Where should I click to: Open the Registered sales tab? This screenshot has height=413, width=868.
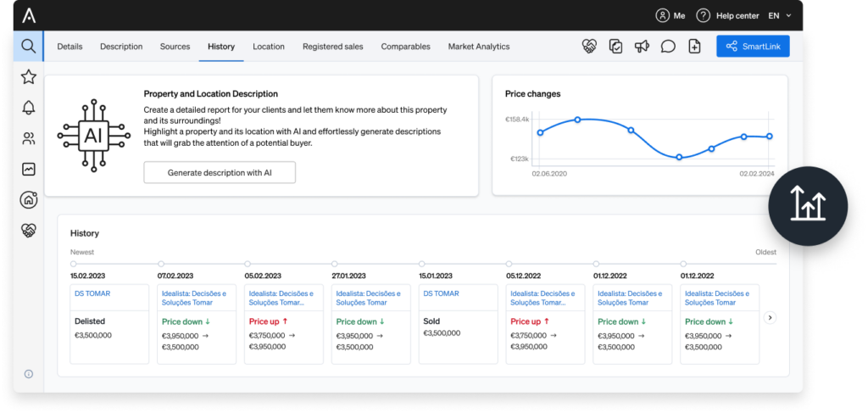(x=332, y=47)
